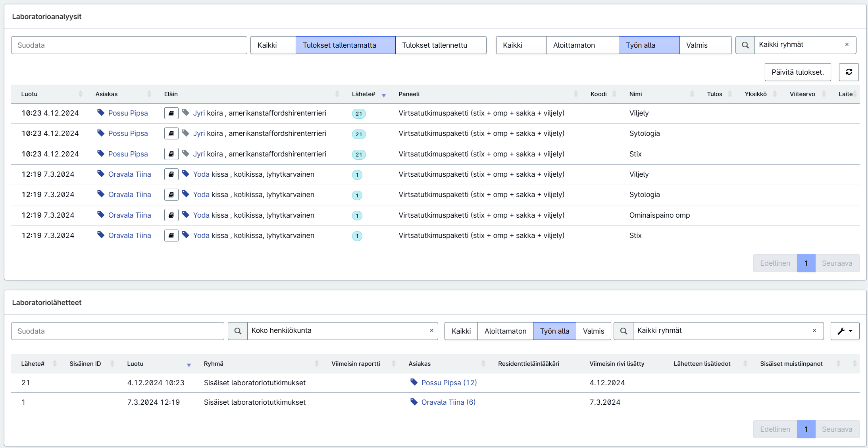Select the Työn alla status in Laboratorioanalyysit
This screenshot has width=868, height=448.
[x=649, y=45]
